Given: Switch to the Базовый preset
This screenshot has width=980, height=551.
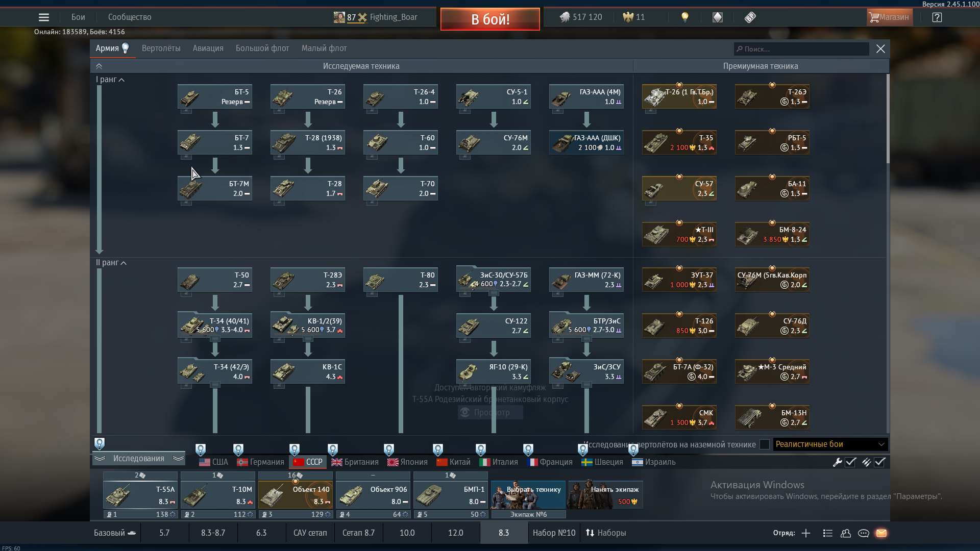Looking at the screenshot, I should point(114,533).
